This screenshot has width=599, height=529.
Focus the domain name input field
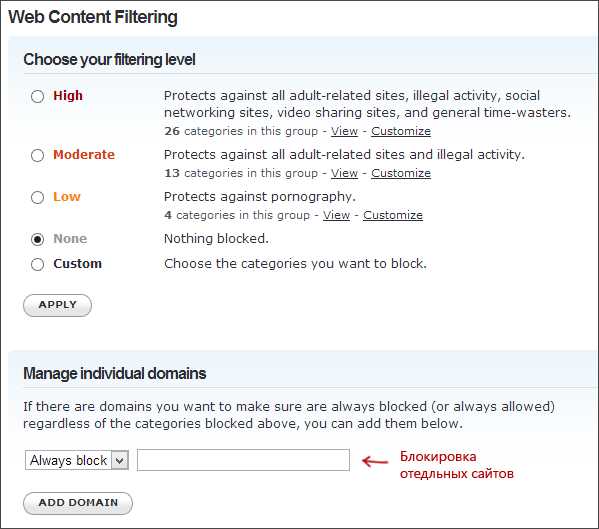tap(243, 460)
